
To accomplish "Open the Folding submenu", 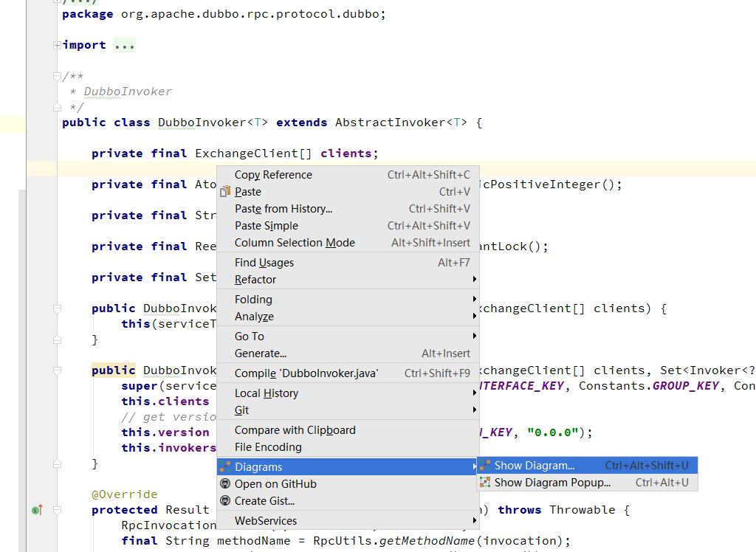I will (x=348, y=300).
